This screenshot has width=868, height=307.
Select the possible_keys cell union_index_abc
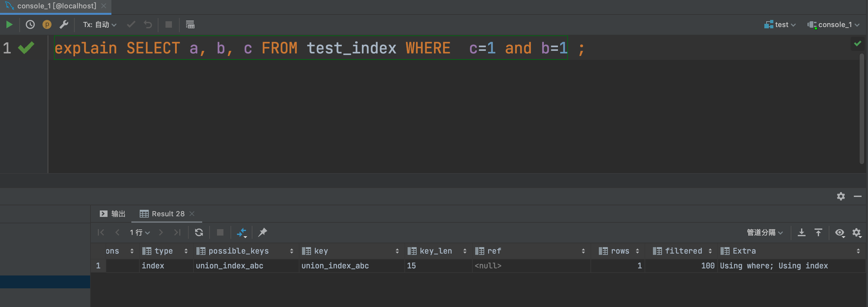click(x=246, y=265)
